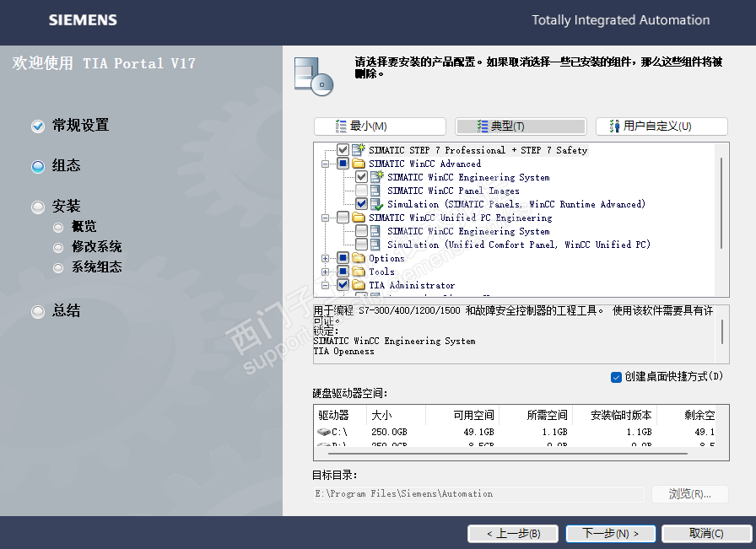Expand the Tools tree node
This screenshot has height=549, width=756.
click(326, 272)
